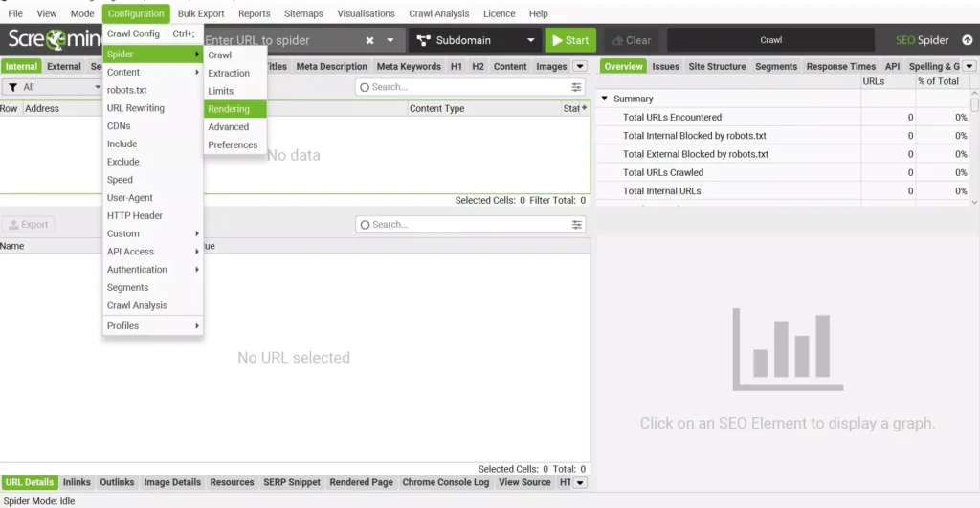The height and width of the screenshot is (508, 980).
Task: Click the upper Search input field
Action: click(x=470, y=87)
